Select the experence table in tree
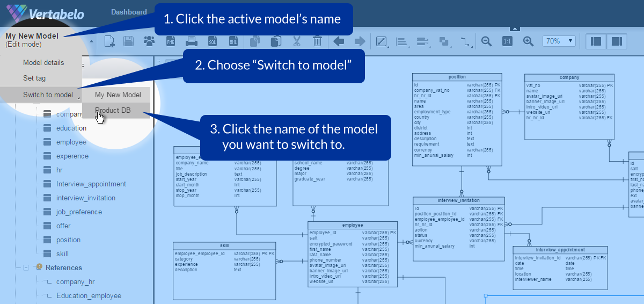 [x=72, y=156]
